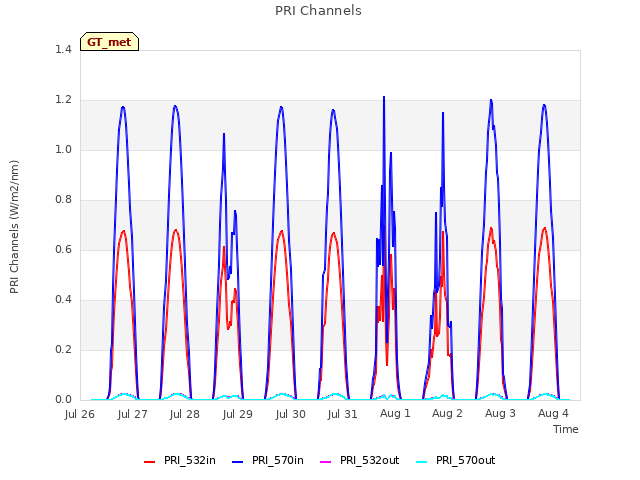Click the blue PRI_570in legend swatch

click(x=238, y=462)
